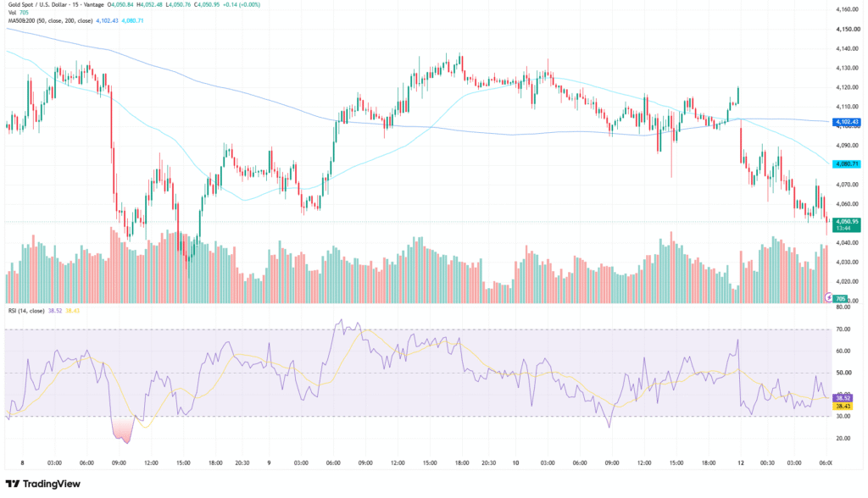The height and width of the screenshot is (498, 868).
Task: Click the 4,020.00 price scale label
Action: (848, 282)
